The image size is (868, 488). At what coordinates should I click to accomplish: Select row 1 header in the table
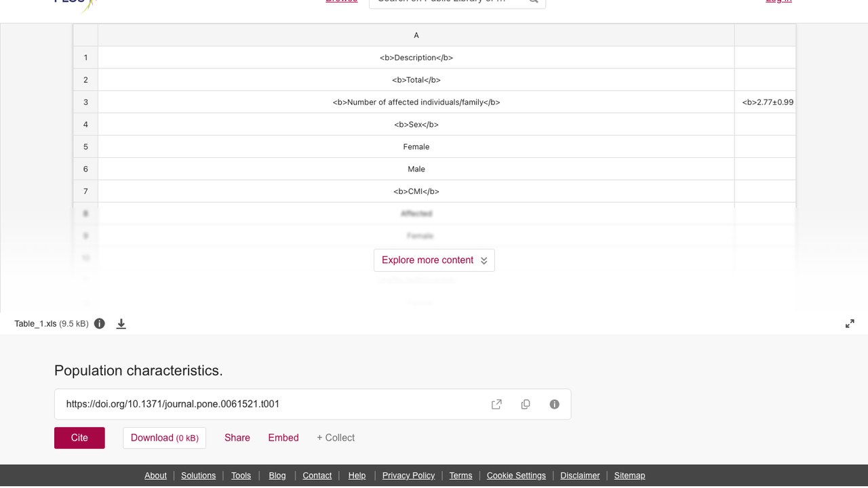(85, 58)
